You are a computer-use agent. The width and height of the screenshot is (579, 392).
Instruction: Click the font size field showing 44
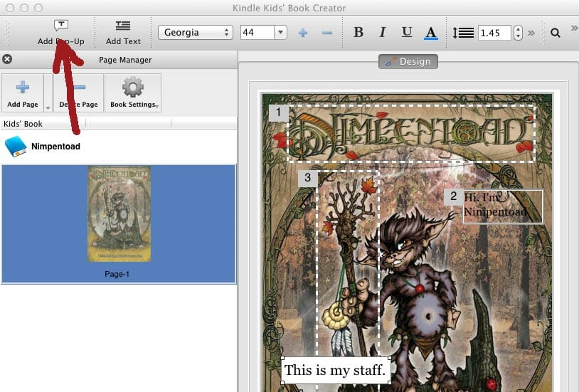pos(257,33)
